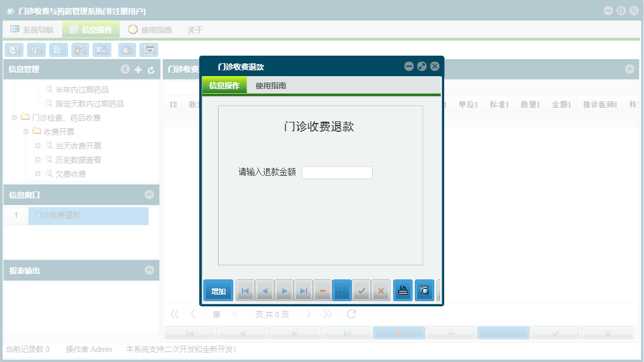Click the cancel cross icon in the dialog
The width and height of the screenshot is (644, 362).
click(x=381, y=290)
